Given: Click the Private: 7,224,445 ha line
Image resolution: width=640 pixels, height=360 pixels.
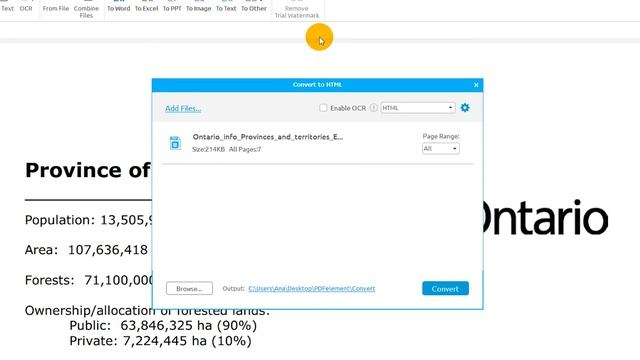Looking at the screenshot, I should [x=160, y=341].
